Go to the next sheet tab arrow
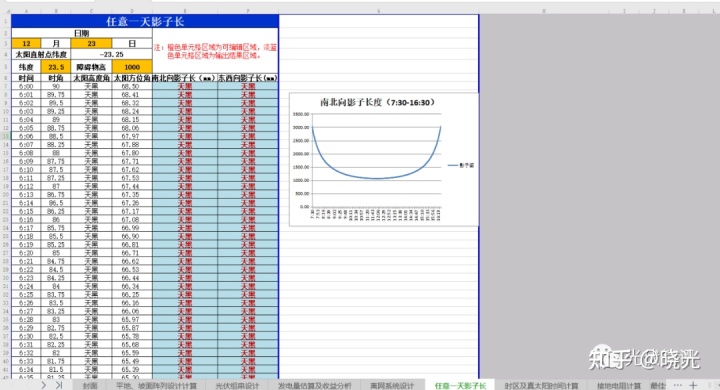This screenshot has height=390, width=720. click(44, 385)
